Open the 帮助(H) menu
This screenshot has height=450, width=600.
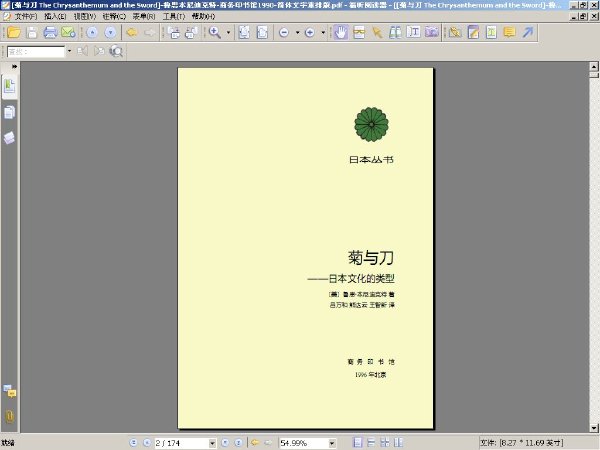[x=203, y=16]
